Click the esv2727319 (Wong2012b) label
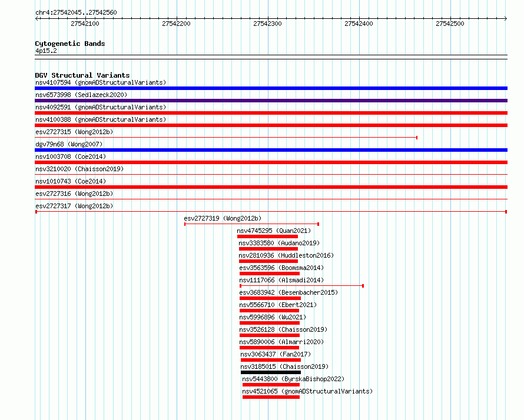This screenshot has width=524, height=420. pos(223,218)
